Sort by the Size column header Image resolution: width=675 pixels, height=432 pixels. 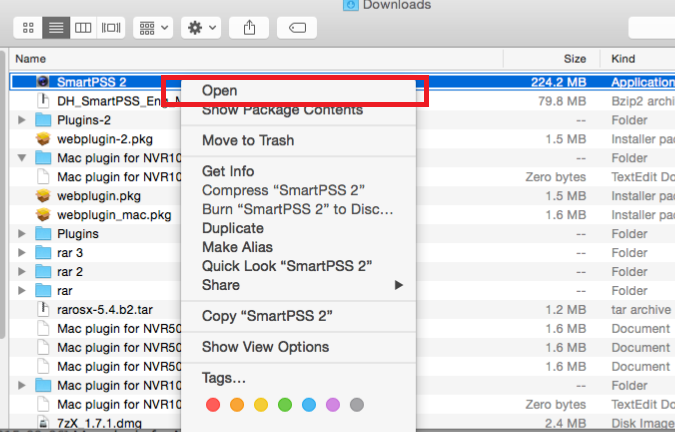551,59
